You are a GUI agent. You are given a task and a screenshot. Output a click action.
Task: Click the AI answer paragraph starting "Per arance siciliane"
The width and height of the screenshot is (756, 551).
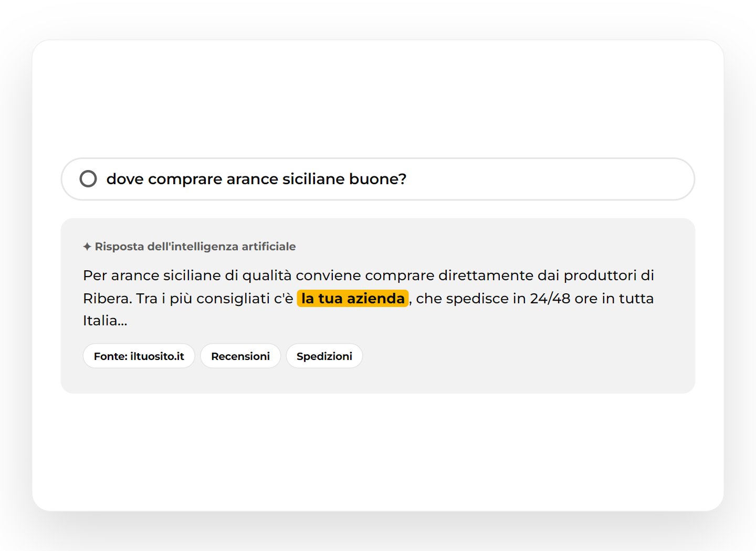tap(369, 298)
